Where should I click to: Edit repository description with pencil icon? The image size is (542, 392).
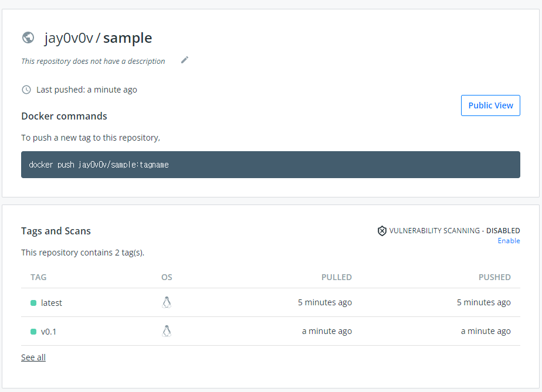pos(185,60)
